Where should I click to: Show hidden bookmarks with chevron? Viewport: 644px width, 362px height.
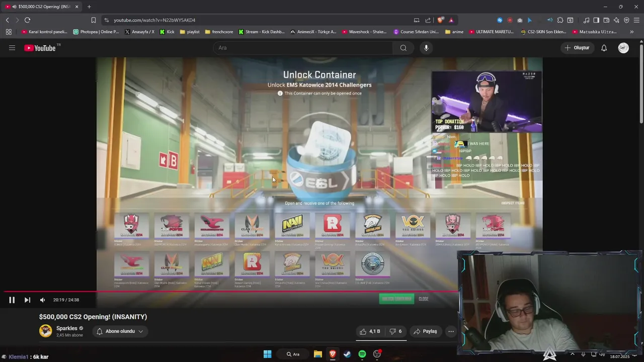(x=632, y=32)
